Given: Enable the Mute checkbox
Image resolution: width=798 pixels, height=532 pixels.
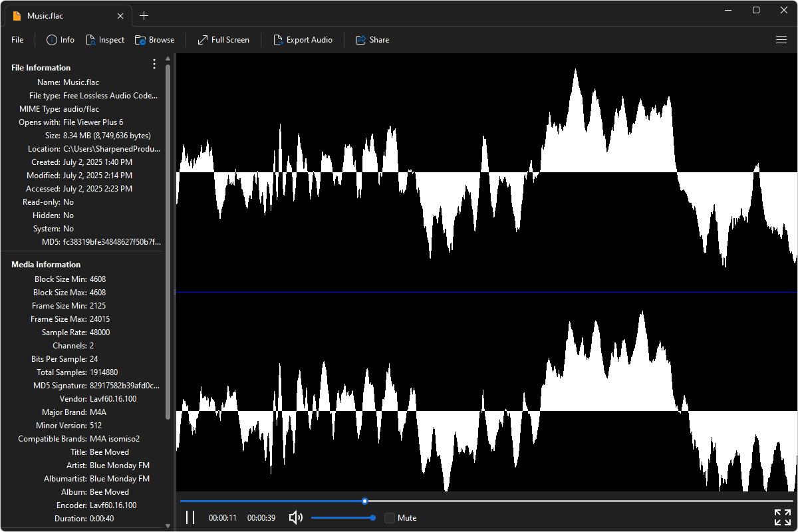Looking at the screenshot, I should pos(390,517).
